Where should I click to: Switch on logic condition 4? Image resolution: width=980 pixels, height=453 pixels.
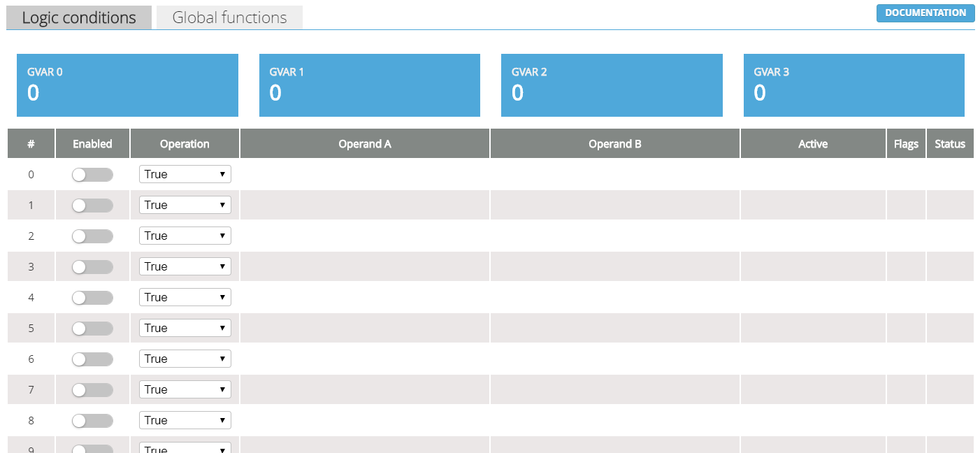92,298
